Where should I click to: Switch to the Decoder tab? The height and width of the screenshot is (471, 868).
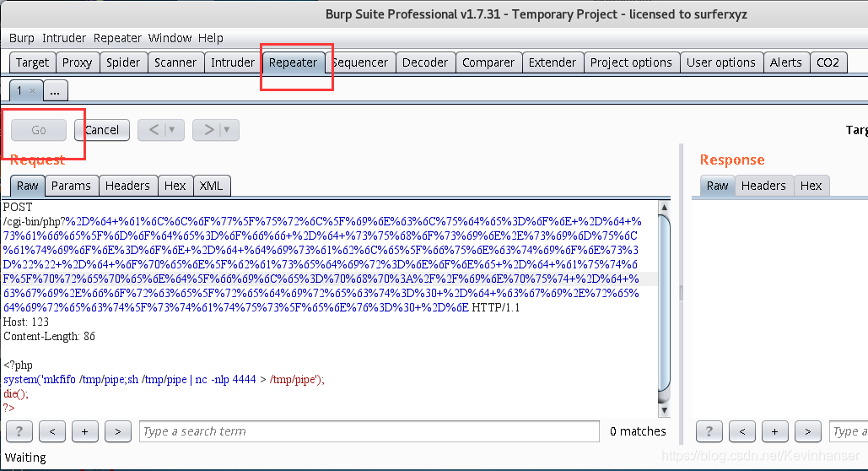[x=425, y=62]
